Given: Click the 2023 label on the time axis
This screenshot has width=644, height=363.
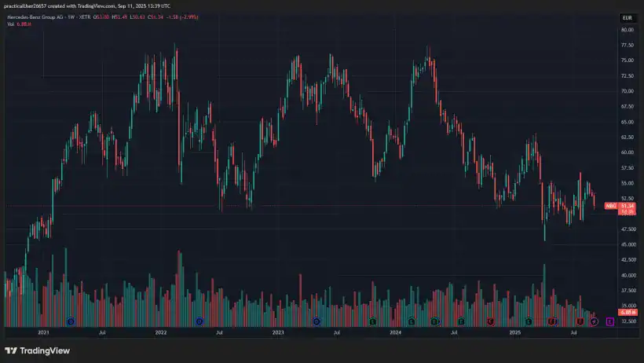Looking at the screenshot, I should pos(277,333).
